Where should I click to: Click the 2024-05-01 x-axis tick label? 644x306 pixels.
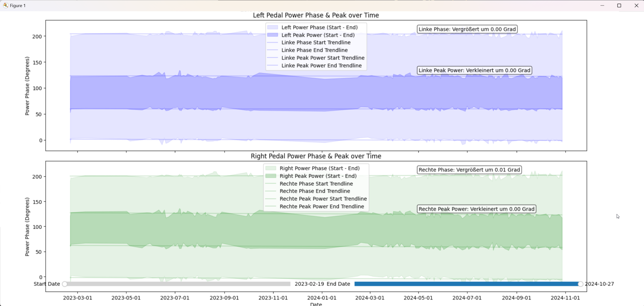[x=418, y=298]
